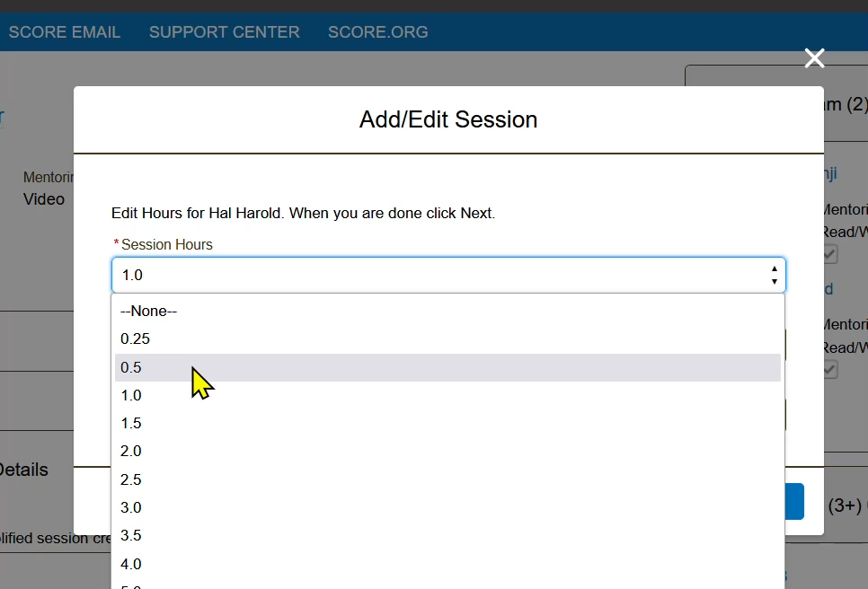Viewport: 868px width, 589px height.
Task: Choose 1.5 from the hours list
Action: coord(131,423)
